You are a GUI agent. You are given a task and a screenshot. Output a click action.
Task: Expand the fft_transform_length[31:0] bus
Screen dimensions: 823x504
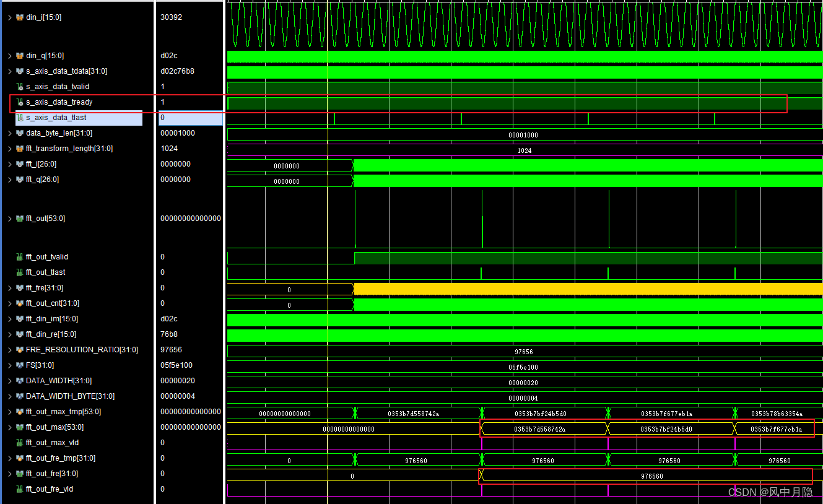click(x=9, y=149)
